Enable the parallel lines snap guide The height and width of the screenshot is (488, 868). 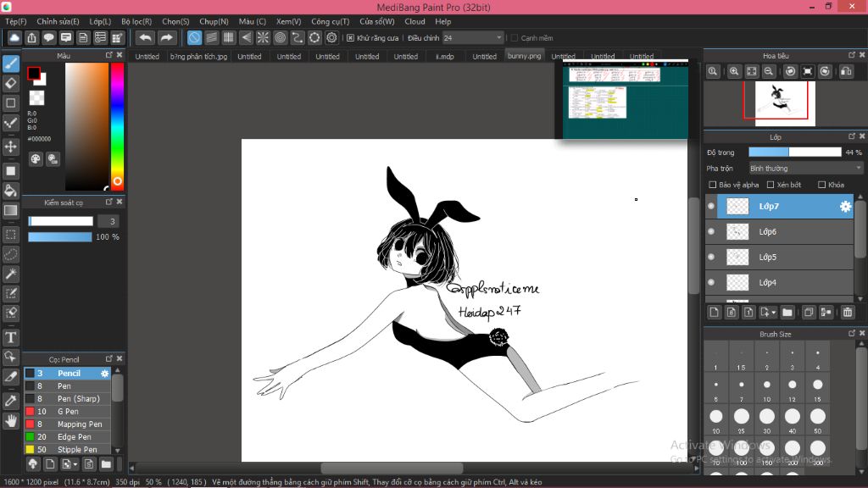point(211,37)
